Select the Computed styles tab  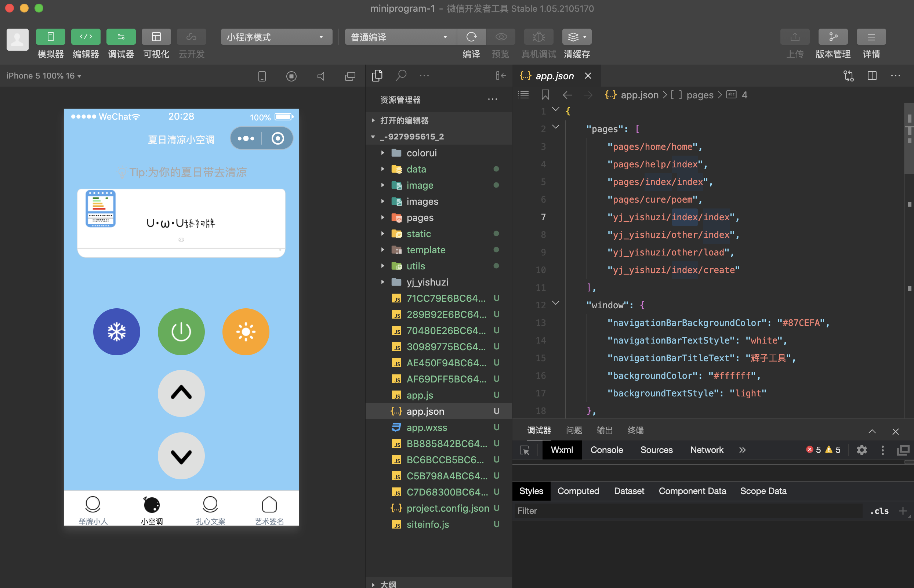pyautogui.click(x=578, y=491)
